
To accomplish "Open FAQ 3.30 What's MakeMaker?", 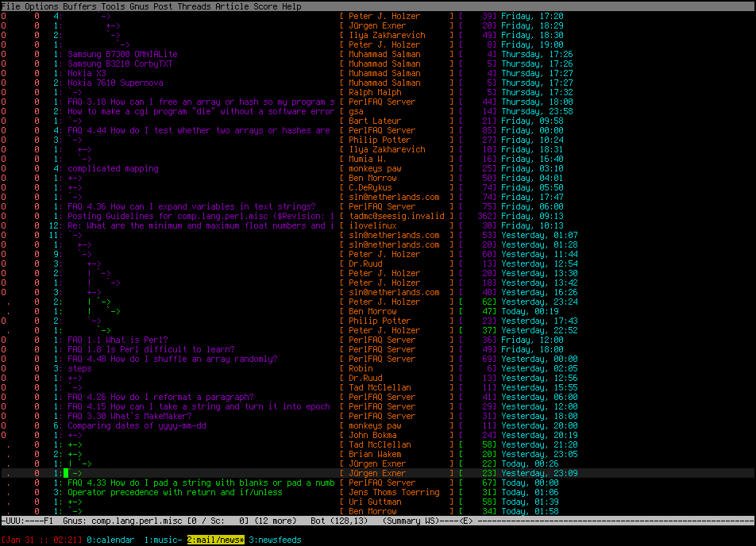I will (x=129, y=416).
